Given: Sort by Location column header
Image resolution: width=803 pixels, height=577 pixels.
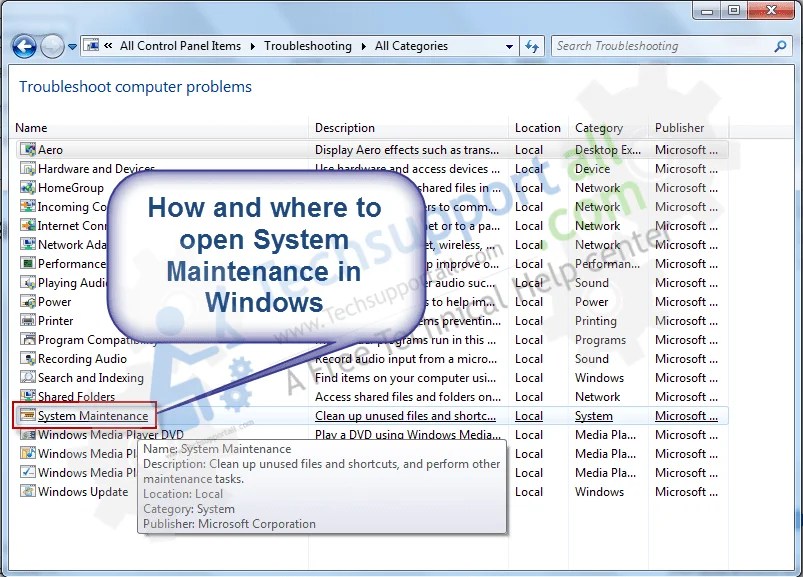Looking at the screenshot, I should pyautogui.click(x=538, y=128).
